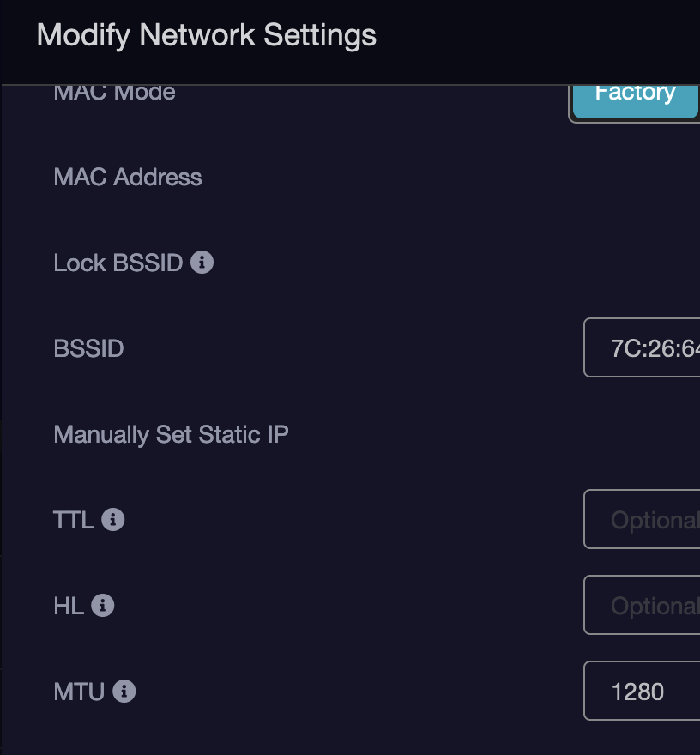Click the MAC Mode label
Image resolution: width=700 pixels, height=755 pixels.
[114, 93]
